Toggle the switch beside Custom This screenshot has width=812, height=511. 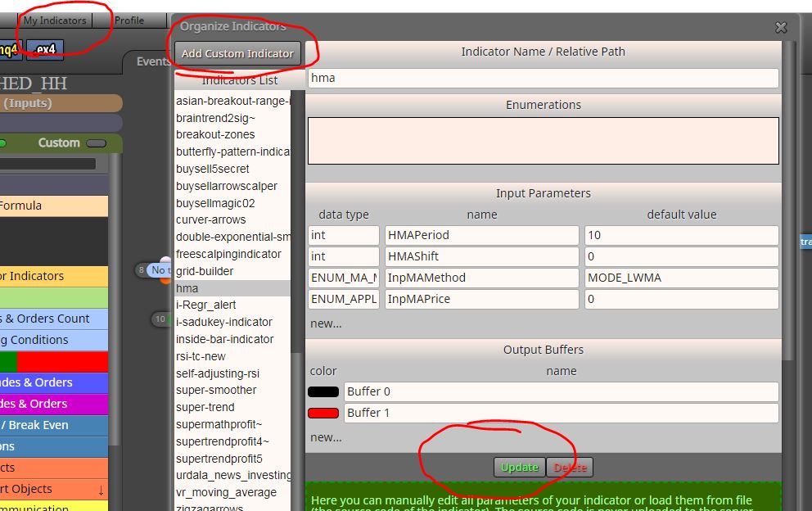(97, 143)
